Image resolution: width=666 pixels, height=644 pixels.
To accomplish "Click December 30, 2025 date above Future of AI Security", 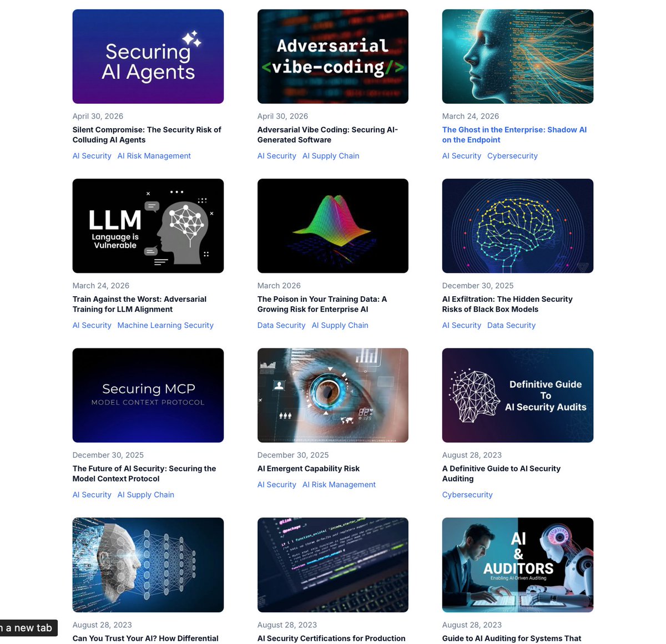I will point(108,455).
